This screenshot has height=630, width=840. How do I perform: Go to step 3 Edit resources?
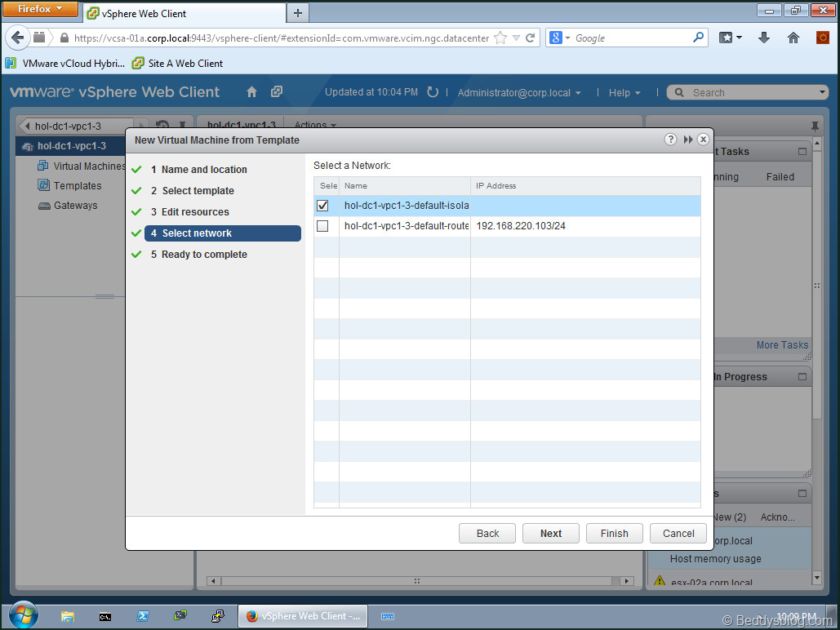coord(195,212)
